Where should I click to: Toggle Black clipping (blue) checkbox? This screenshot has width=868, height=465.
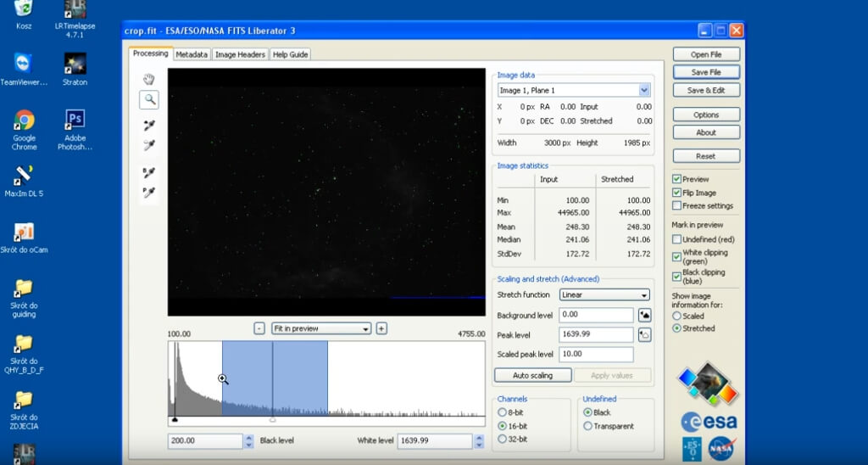tap(676, 276)
